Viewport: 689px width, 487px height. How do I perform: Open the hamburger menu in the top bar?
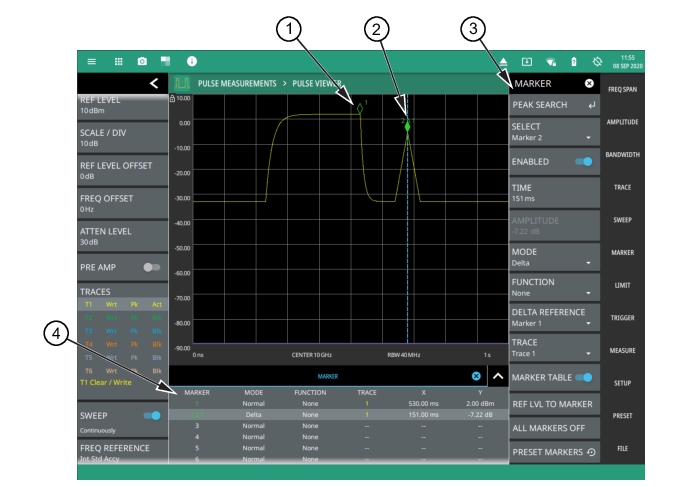(92, 61)
